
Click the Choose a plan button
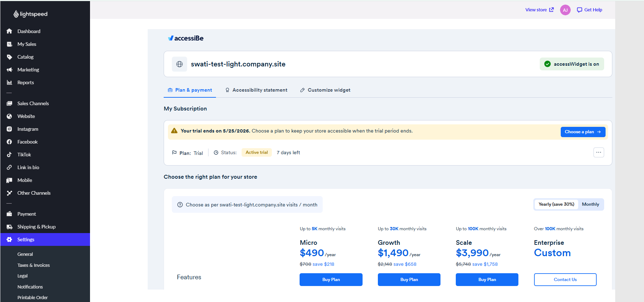point(583,132)
